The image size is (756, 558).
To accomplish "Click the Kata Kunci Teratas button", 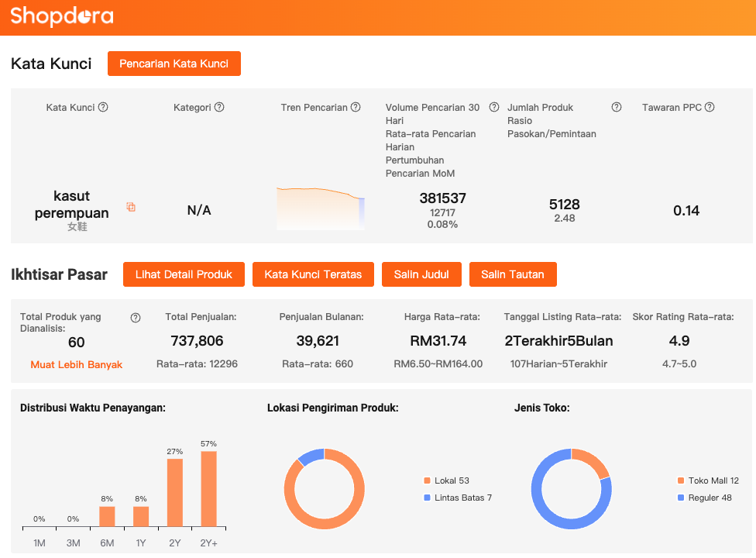I will pyautogui.click(x=313, y=274).
